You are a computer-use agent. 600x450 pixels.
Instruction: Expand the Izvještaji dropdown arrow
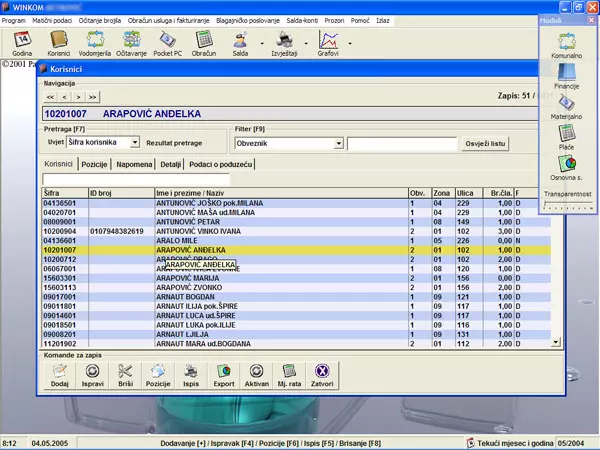point(306,43)
